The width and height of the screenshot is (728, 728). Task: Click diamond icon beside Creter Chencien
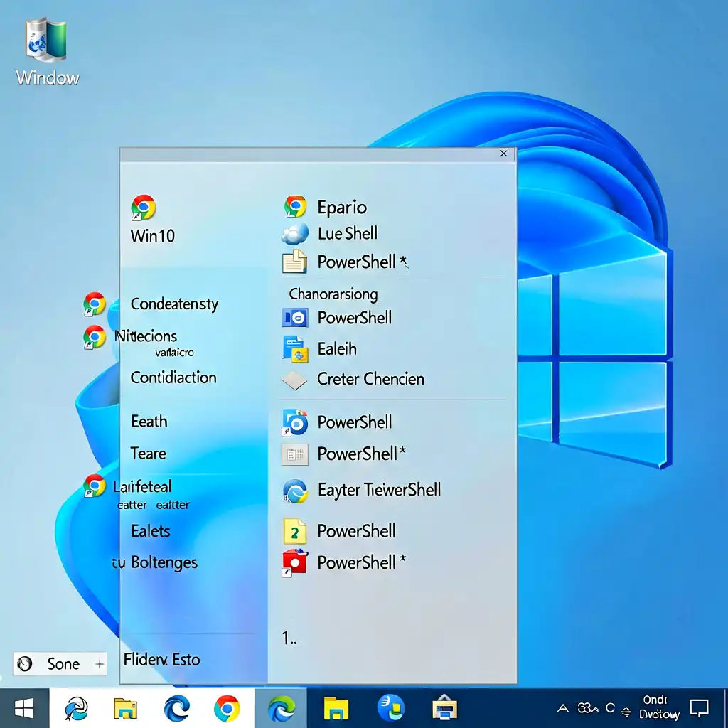(294, 380)
